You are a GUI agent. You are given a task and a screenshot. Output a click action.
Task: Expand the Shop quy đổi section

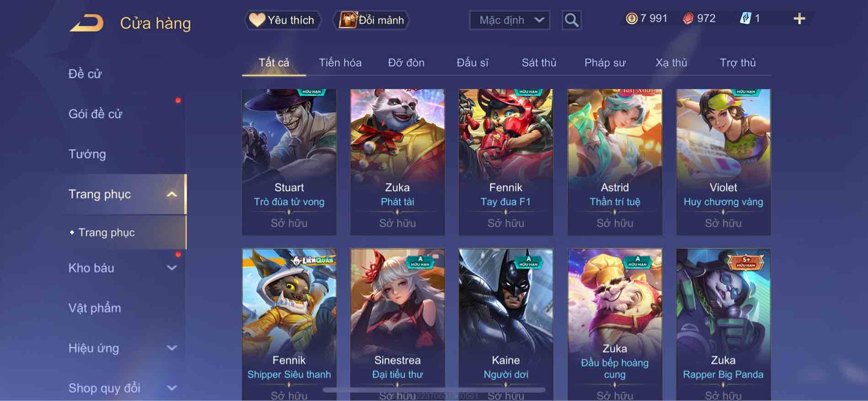coord(171,388)
